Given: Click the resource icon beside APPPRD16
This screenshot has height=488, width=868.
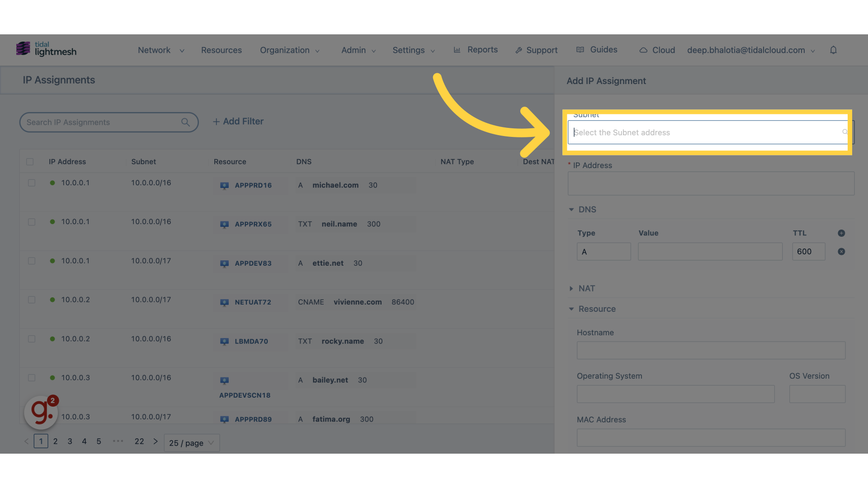Looking at the screenshot, I should click(x=224, y=186).
